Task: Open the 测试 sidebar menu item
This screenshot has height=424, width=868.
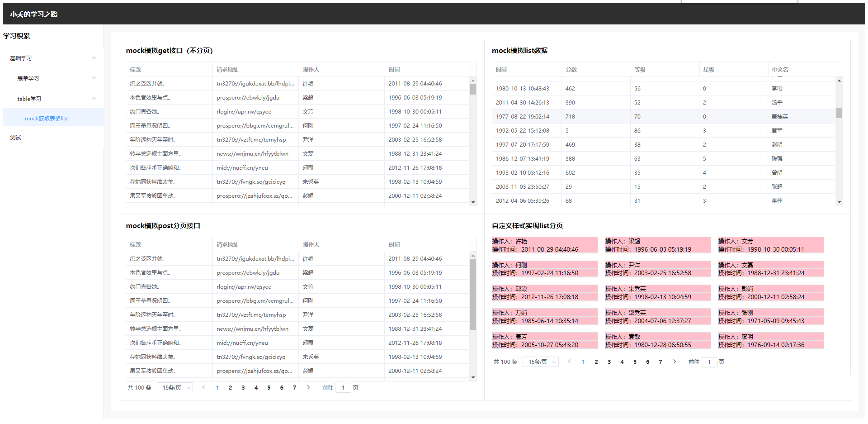Action: point(15,137)
